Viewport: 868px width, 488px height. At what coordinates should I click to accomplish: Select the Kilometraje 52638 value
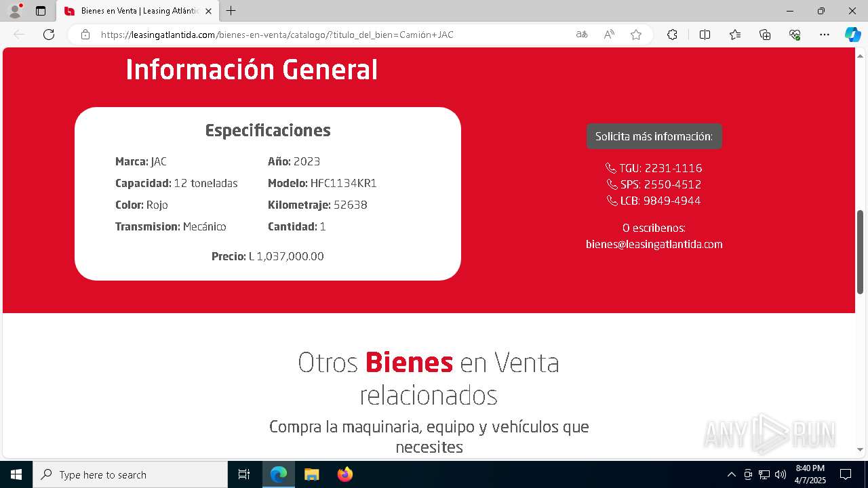click(351, 205)
